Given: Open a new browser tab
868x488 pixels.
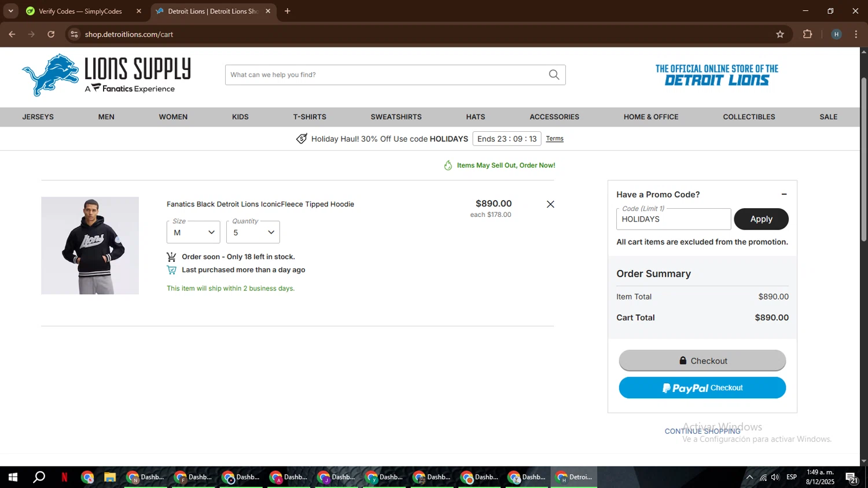Looking at the screenshot, I should point(288,11).
